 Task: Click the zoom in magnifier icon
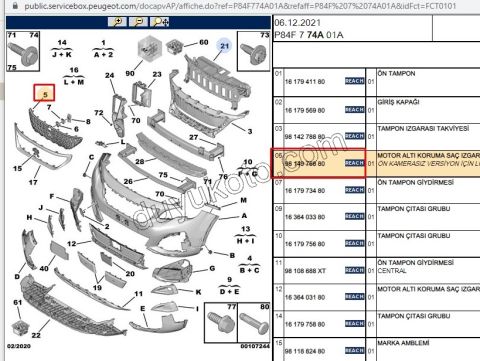click(117, 22)
